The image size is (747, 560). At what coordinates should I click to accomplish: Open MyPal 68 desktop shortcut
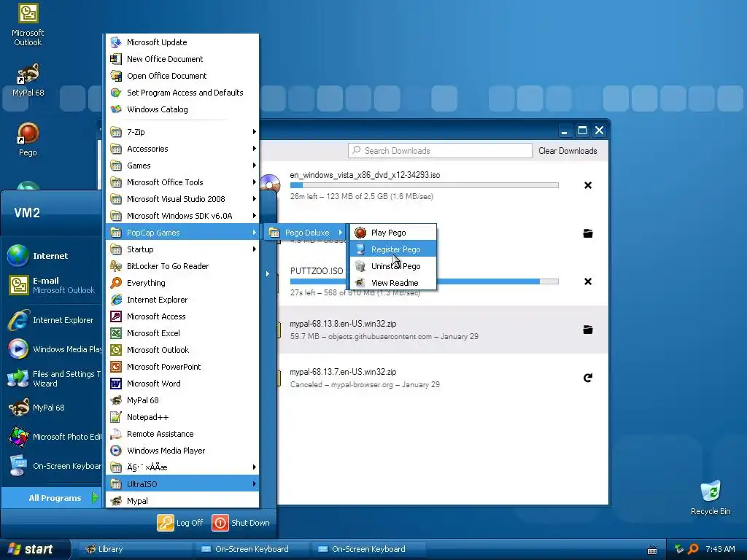28,79
